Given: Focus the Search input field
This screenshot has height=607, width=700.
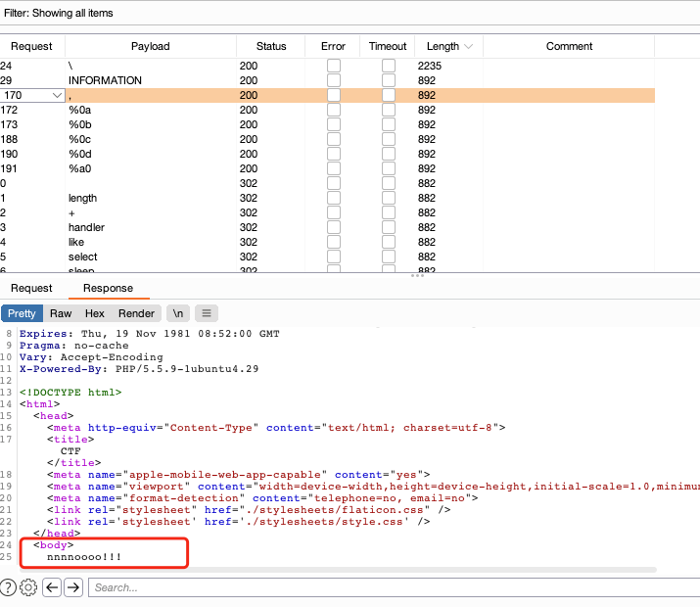Looking at the screenshot, I should pyautogui.click(x=392, y=587).
